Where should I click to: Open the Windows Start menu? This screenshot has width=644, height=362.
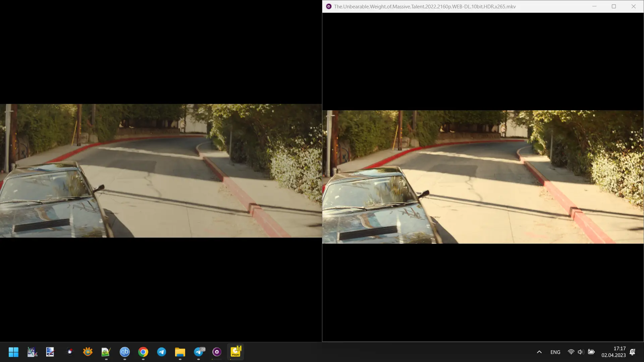(x=13, y=352)
